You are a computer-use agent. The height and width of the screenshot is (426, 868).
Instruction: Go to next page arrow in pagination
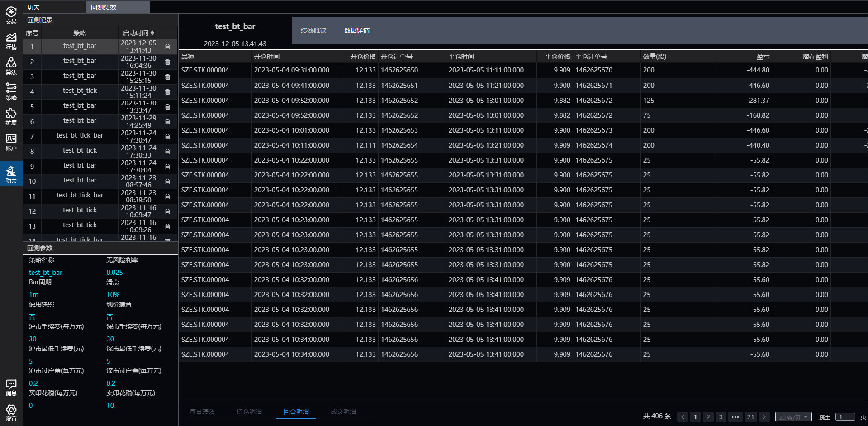tap(764, 417)
